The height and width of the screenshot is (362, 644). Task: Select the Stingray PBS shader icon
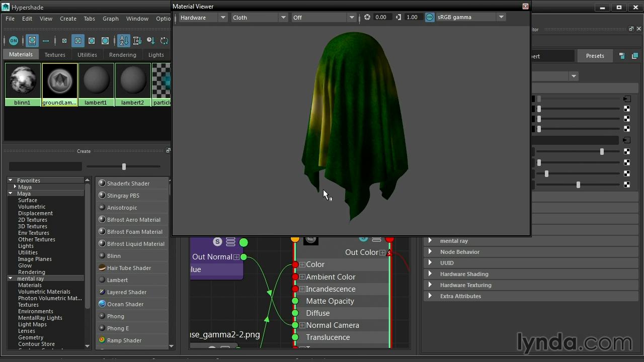tap(102, 196)
